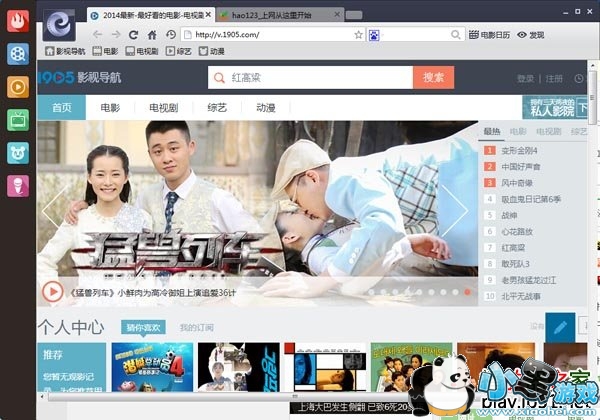Open ranked item 老男孩猛龙过江
The width and height of the screenshot is (600, 420).
tap(529, 280)
